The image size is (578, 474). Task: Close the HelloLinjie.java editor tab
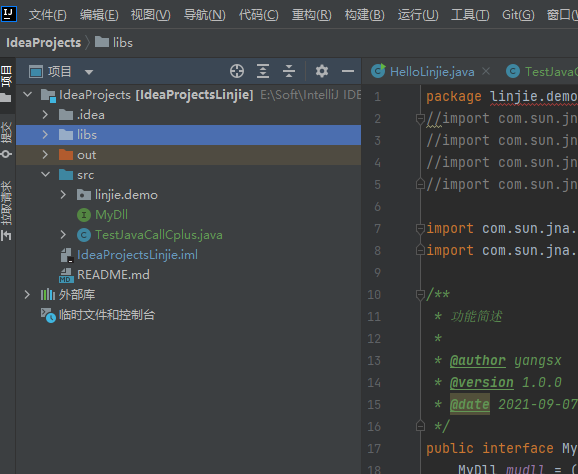486,71
